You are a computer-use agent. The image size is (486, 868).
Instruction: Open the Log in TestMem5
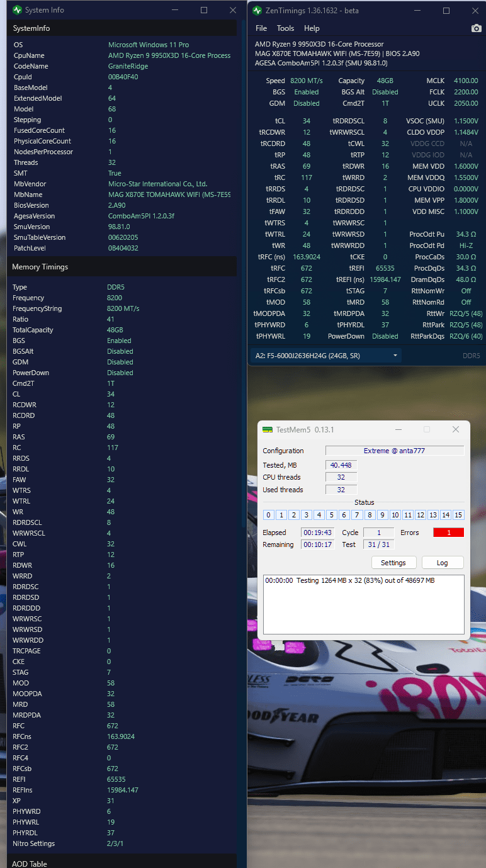click(x=443, y=563)
